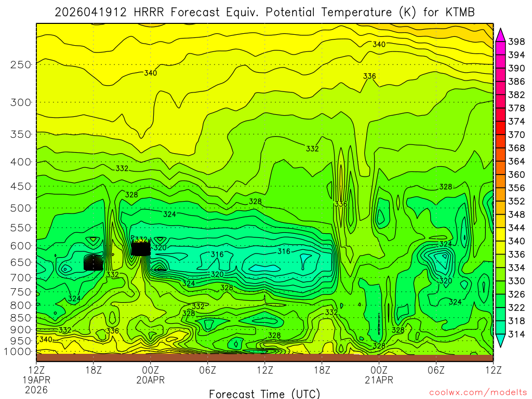Pick the magenta top arrow of color bar
Screen dimensions: 532x399
coord(500,35)
